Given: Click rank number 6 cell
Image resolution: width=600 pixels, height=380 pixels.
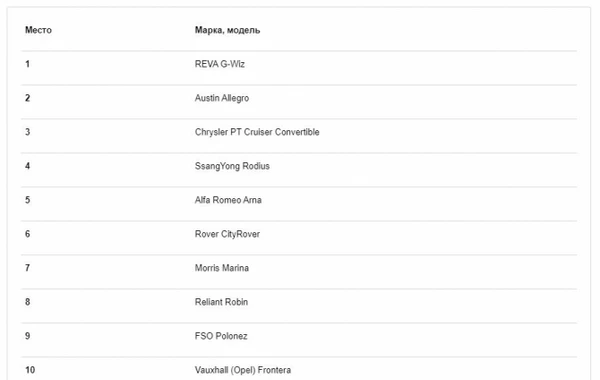Looking at the screenshot, I should tap(28, 234).
